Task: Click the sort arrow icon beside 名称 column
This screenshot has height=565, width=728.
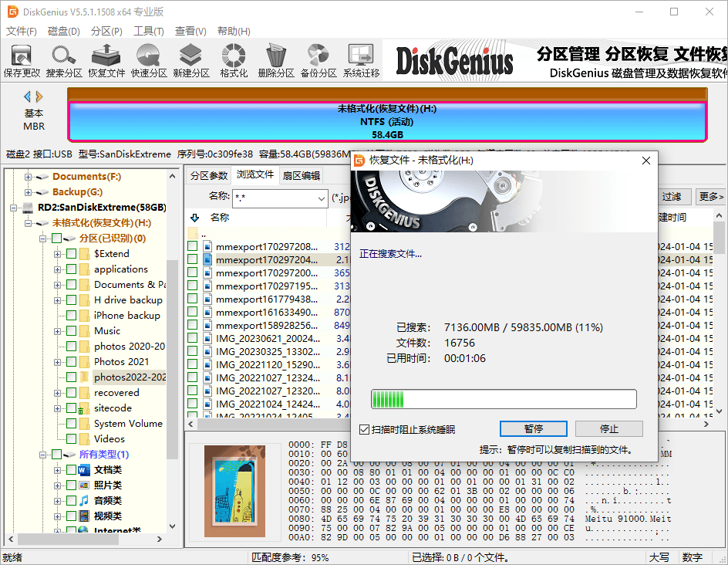Action: pyautogui.click(x=195, y=218)
